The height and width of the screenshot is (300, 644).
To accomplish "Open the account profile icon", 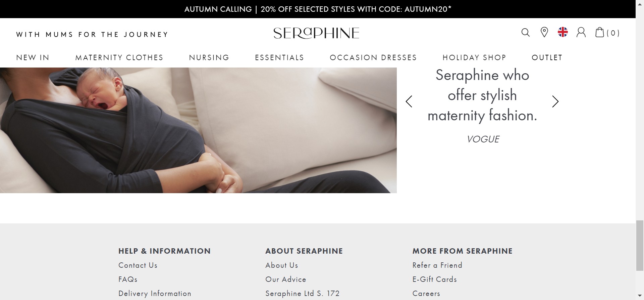I will pos(581,33).
